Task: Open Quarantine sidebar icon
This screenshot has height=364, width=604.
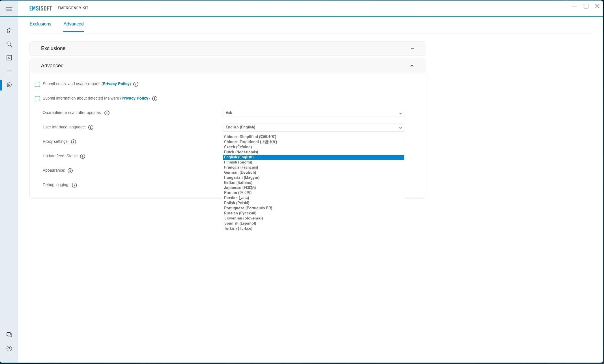Action: pyautogui.click(x=9, y=58)
